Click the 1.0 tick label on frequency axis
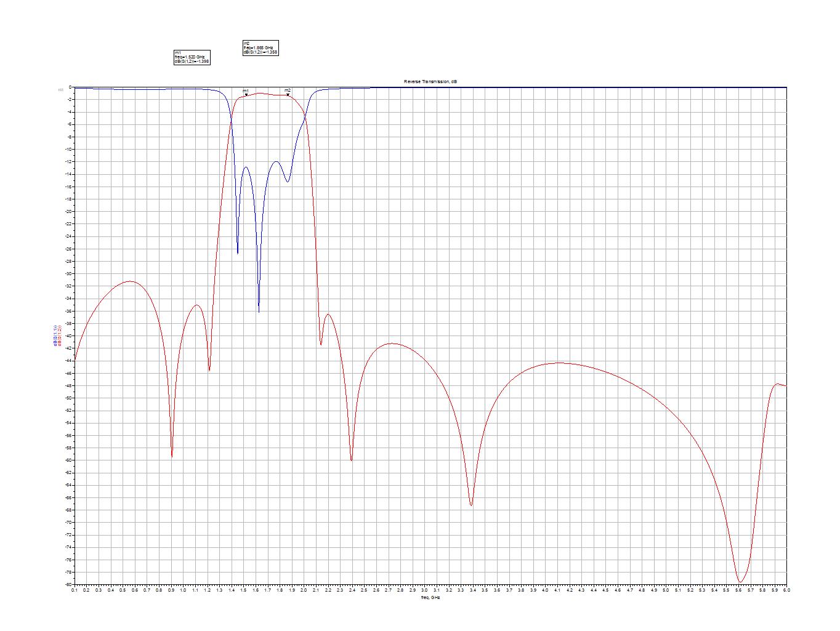 coord(183,590)
